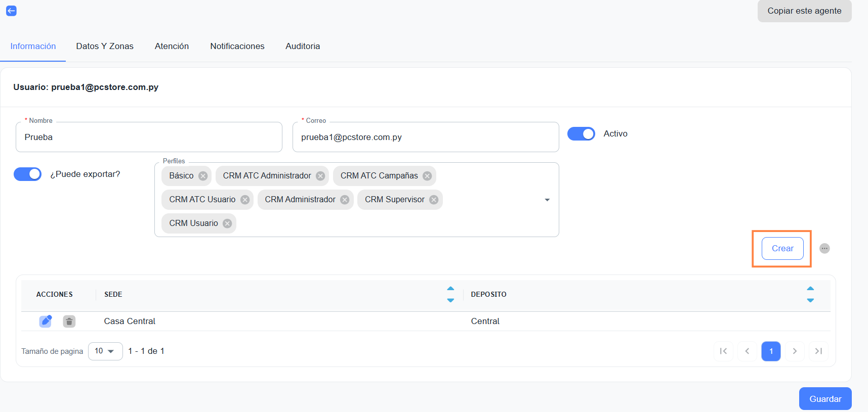Remove the CRM ATC Campañas chip

[x=427, y=176]
